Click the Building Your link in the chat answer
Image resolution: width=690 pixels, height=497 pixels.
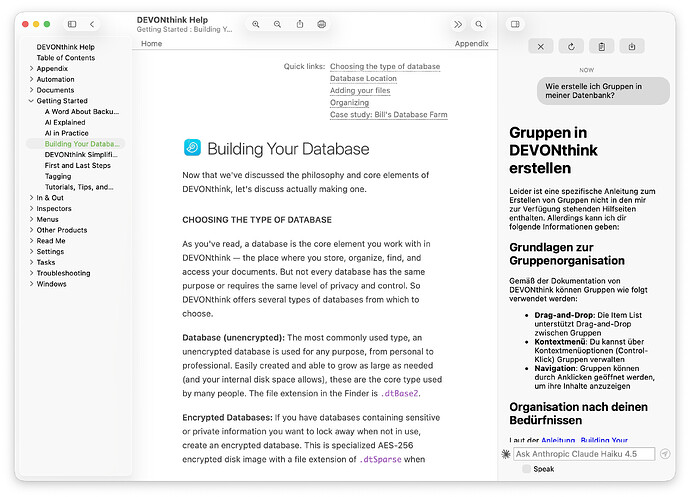(x=604, y=440)
